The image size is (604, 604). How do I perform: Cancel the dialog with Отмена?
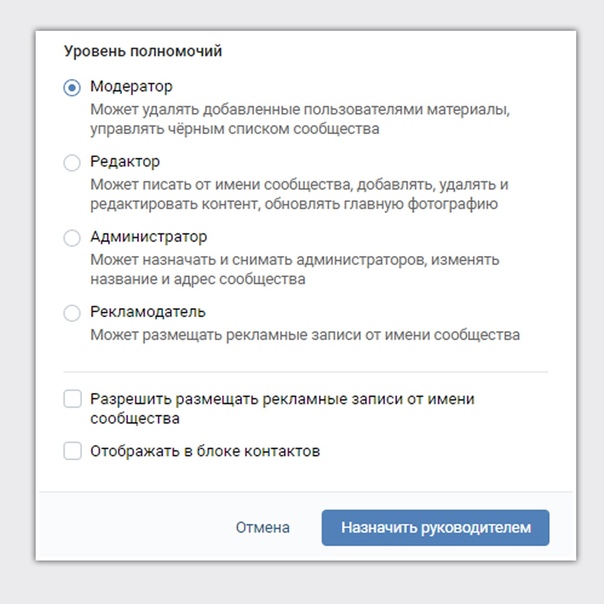[x=263, y=527]
